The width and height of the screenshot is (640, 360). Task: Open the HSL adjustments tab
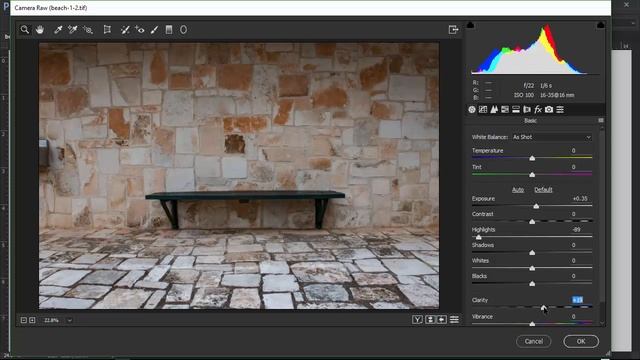pos(505,109)
